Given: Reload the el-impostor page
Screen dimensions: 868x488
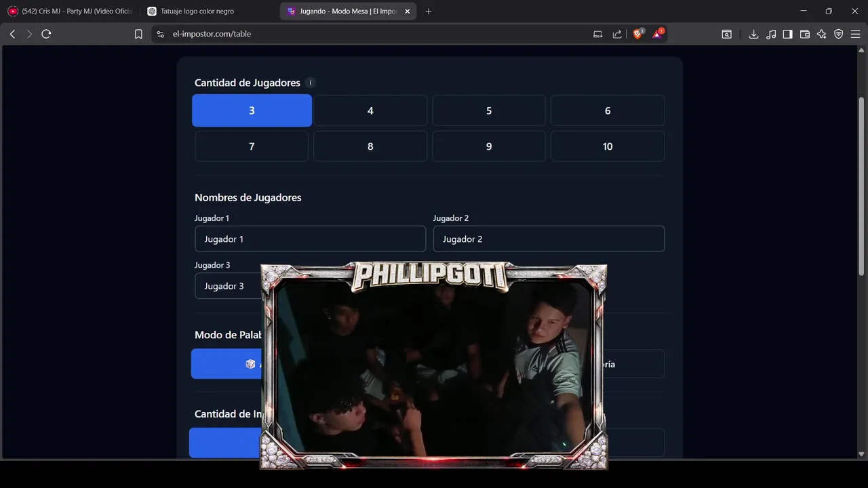Looking at the screenshot, I should pos(46,34).
